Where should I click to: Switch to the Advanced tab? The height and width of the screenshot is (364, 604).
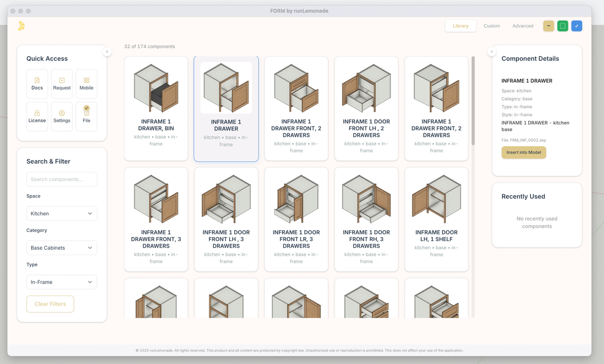[x=522, y=26]
